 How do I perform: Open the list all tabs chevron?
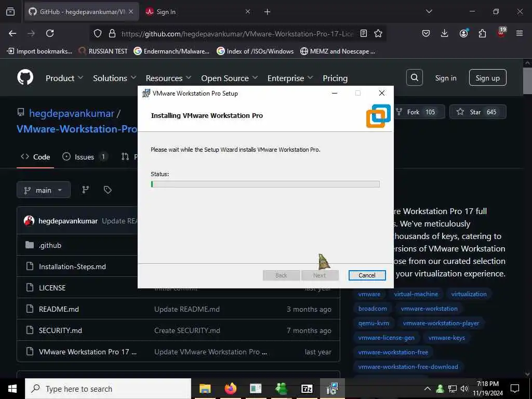coord(429,11)
